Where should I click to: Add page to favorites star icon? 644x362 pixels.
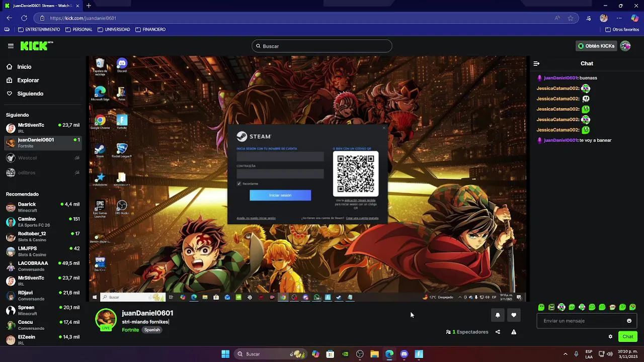(x=571, y=18)
